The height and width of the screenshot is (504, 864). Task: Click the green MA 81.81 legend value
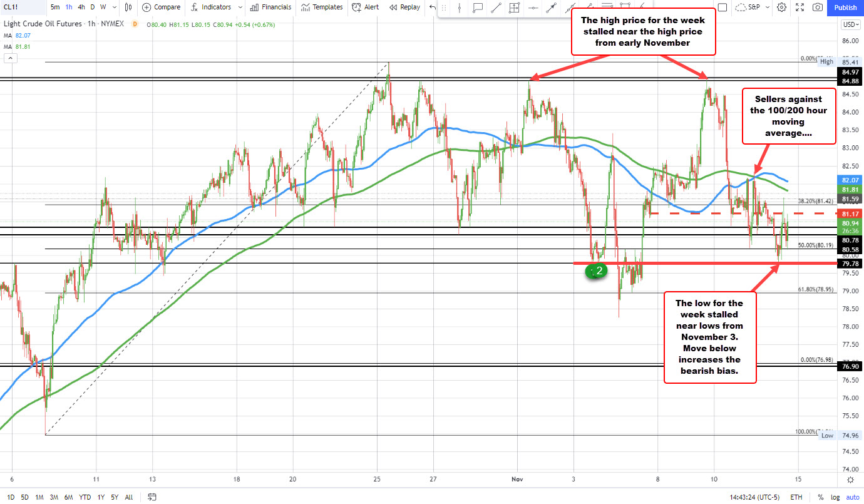click(22, 46)
